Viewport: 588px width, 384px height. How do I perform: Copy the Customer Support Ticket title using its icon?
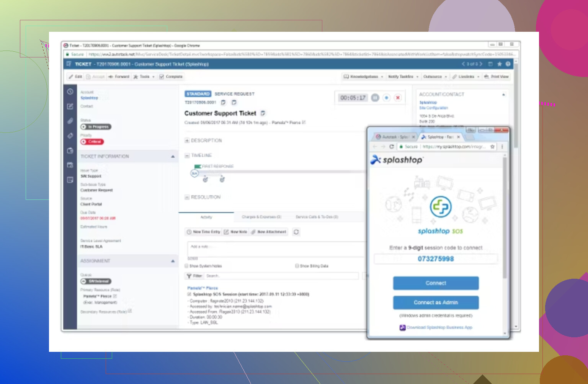coord(263,113)
